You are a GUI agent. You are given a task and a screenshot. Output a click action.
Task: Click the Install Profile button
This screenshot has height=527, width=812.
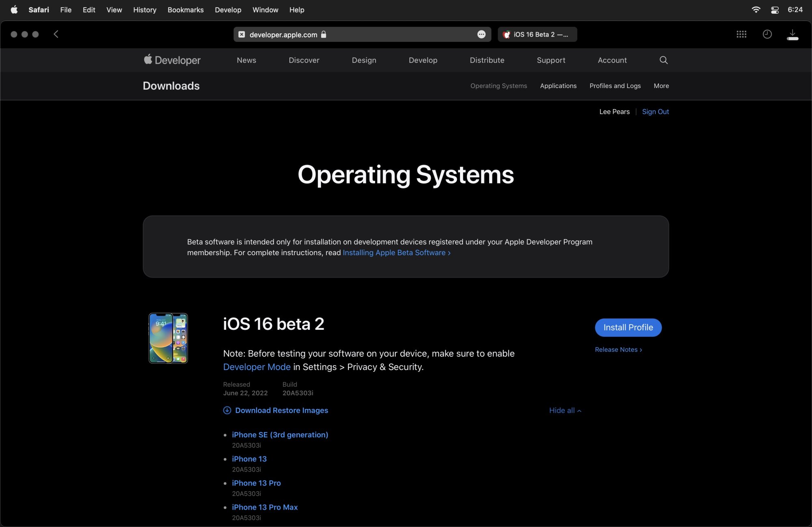628,327
